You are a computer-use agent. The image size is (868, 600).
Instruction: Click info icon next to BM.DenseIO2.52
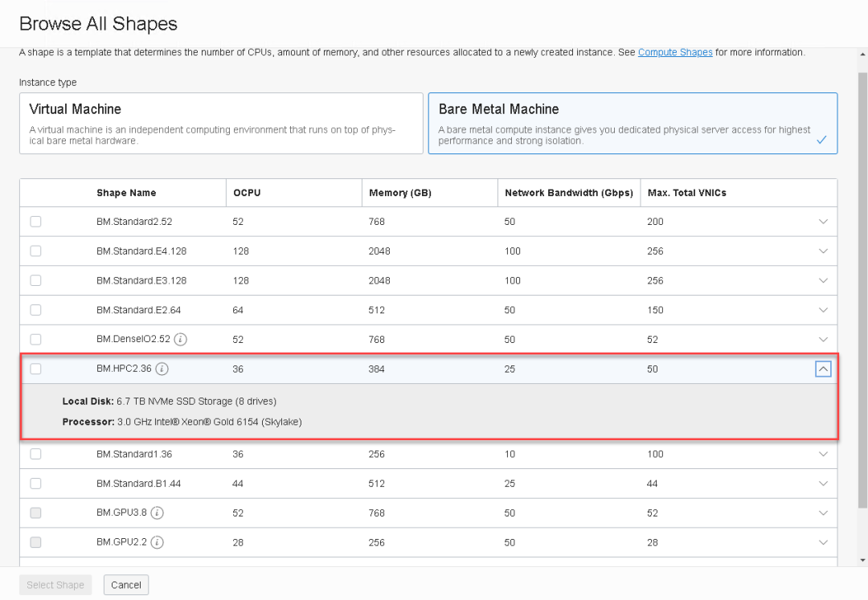point(181,340)
